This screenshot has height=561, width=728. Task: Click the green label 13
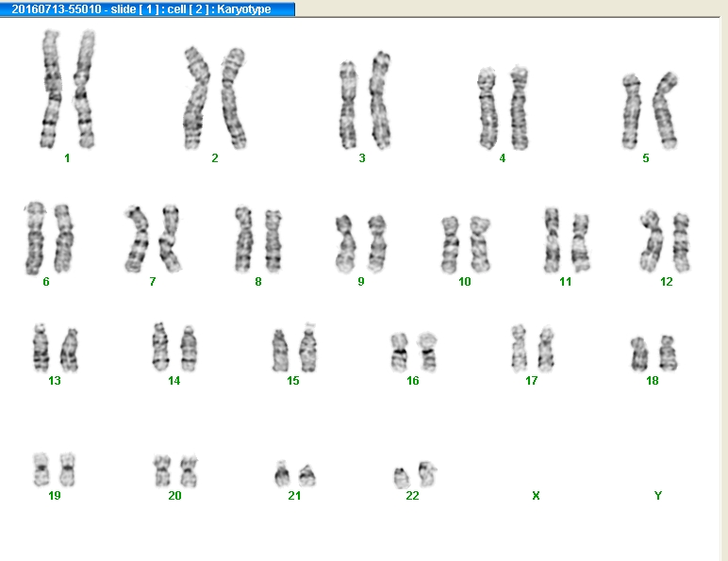tap(55, 381)
